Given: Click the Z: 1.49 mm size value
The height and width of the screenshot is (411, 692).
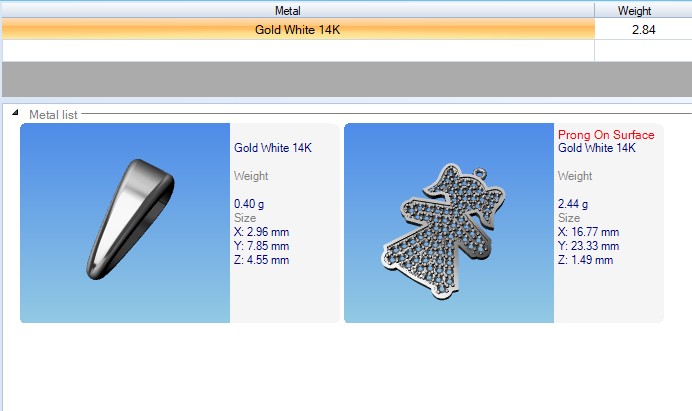Looking at the screenshot, I should [x=585, y=260].
